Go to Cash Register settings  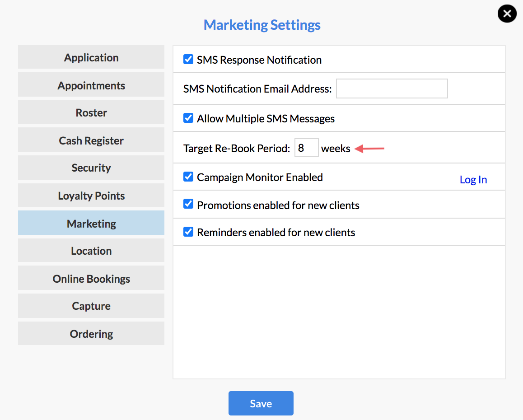tap(91, 140)
